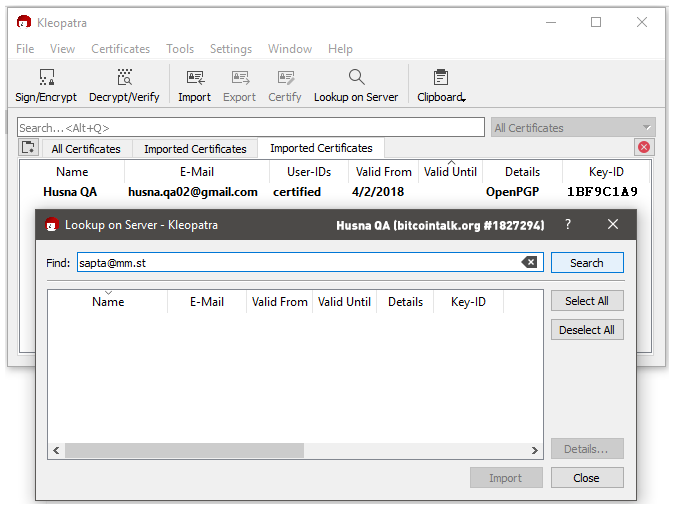Sort lookup results by Valid From column
The width and height of the screenshot is (675, 510).
pyautogui.click(x=279, y=302)
